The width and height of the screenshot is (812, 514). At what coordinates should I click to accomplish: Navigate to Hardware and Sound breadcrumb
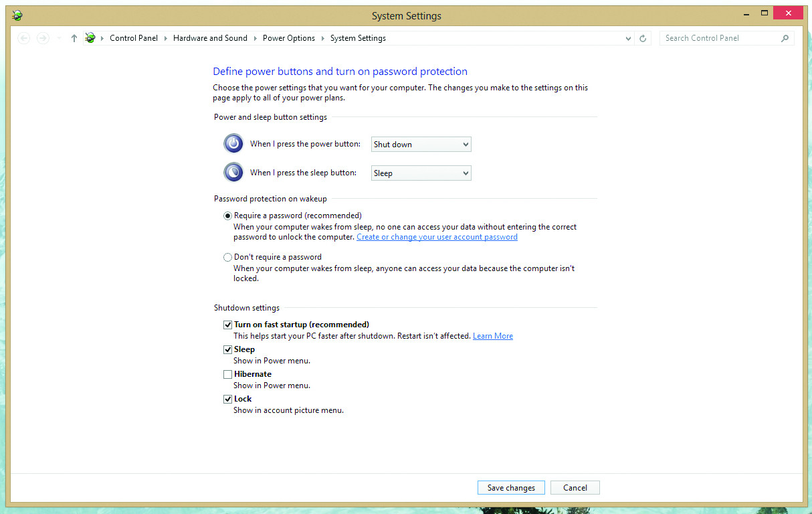210,38
